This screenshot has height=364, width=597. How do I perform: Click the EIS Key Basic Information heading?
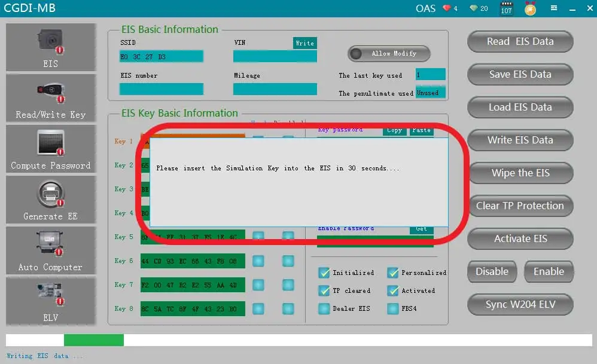pos(179,113)
